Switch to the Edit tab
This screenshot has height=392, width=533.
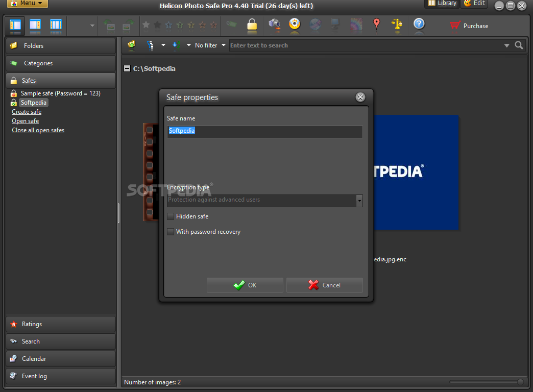[474, 4]
